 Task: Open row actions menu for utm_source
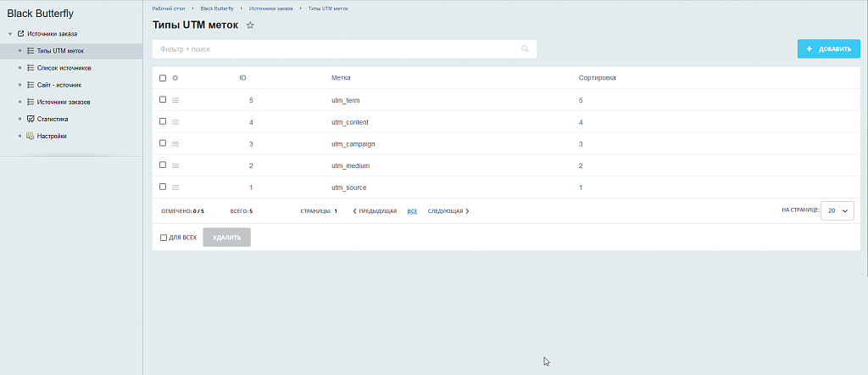175,187
